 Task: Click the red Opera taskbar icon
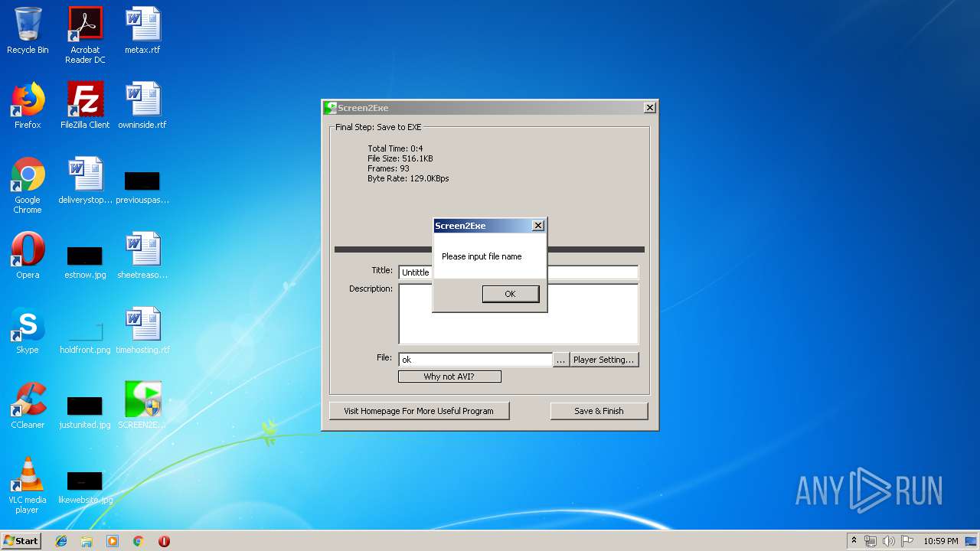(x=164, y=541)
